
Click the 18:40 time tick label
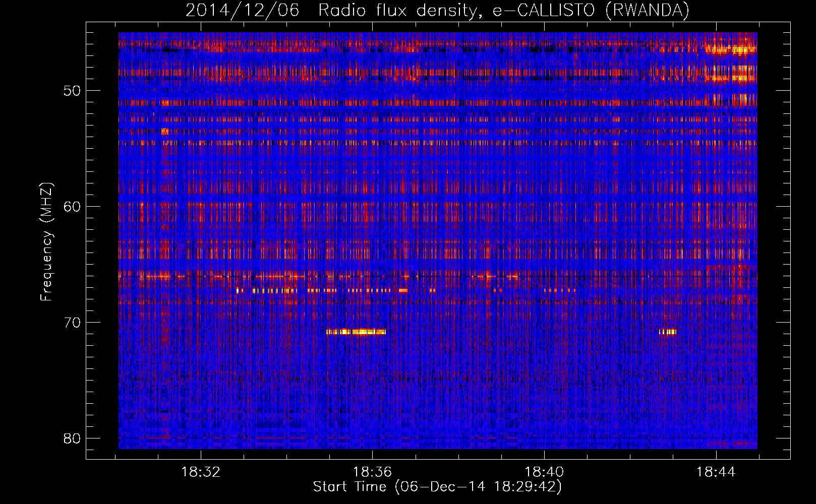(x=544, y=472)
